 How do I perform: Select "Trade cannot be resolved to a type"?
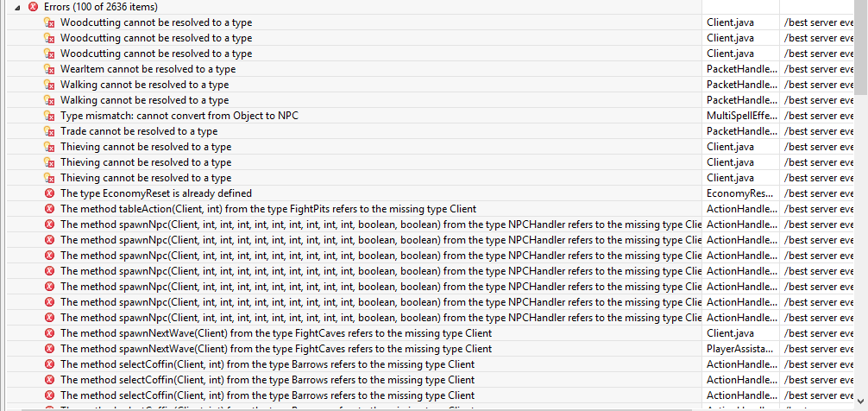(139, 131)
